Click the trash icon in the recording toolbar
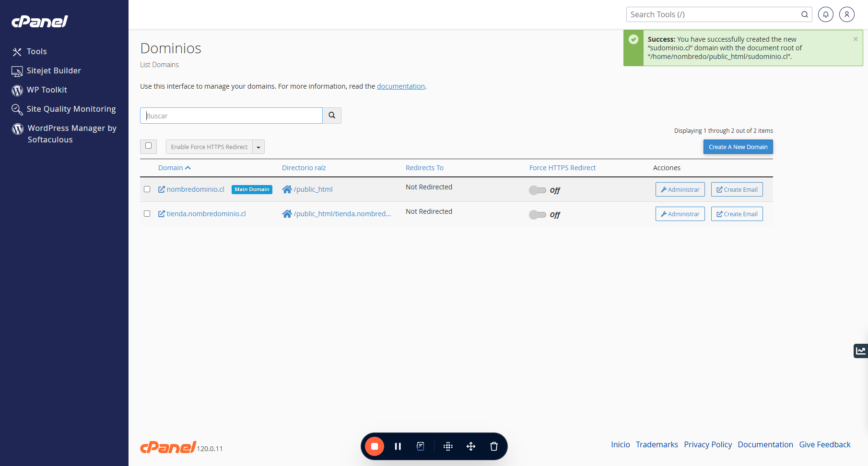The image size is (868, 466). point(494,446)
